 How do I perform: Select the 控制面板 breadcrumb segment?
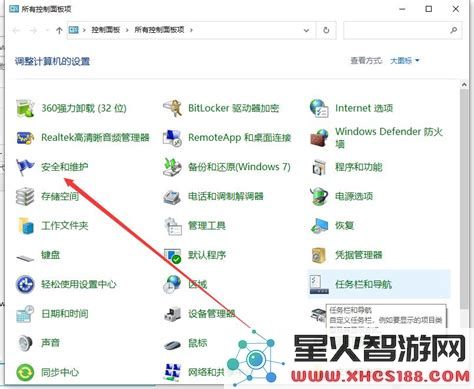pos(106,30)
